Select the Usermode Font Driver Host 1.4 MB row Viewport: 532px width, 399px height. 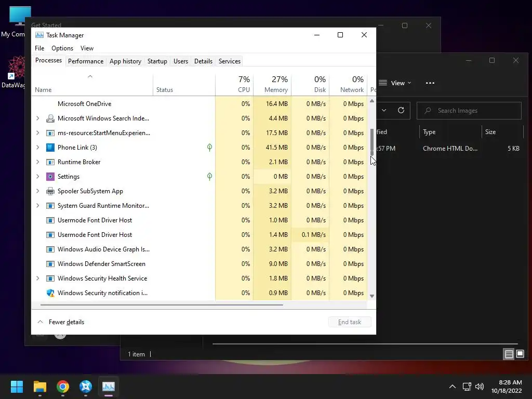point(199,235)
